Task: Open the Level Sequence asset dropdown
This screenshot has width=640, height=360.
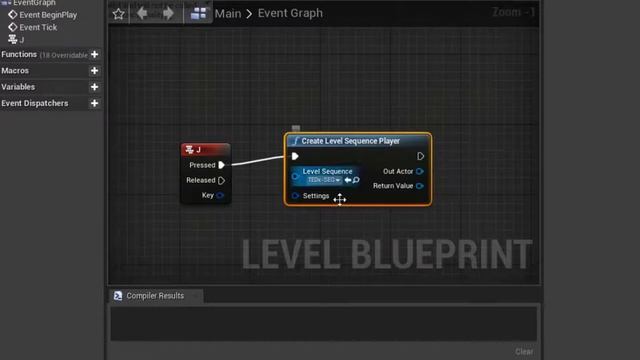Action: 324,180
